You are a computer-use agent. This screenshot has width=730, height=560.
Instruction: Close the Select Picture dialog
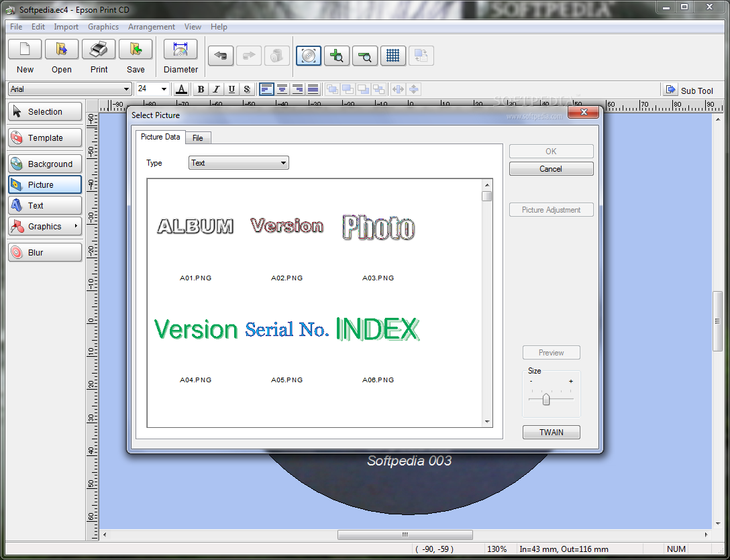(583, 112)
